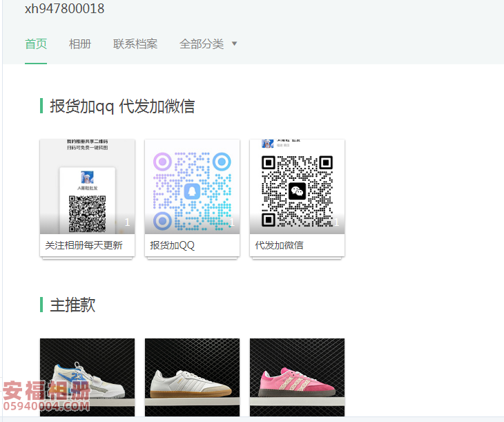Screen dimensions: 504x422
Task: Open the WeChat QR code thumbnail
Action: pyautogui.click(x=297, y=186)
